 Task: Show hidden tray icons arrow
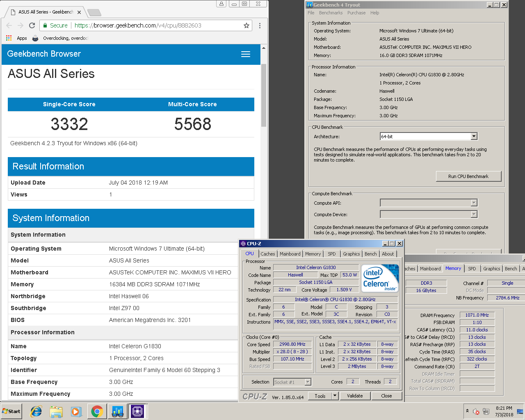467,411
